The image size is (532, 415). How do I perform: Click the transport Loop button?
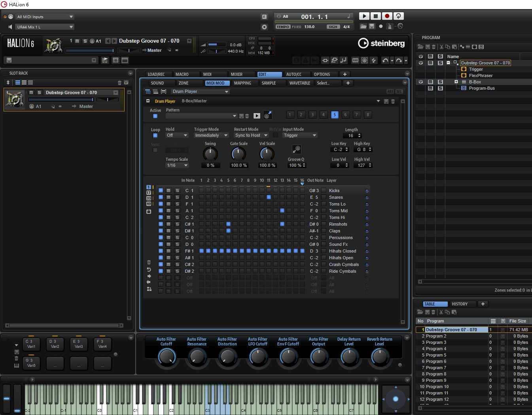pos(399,16)
